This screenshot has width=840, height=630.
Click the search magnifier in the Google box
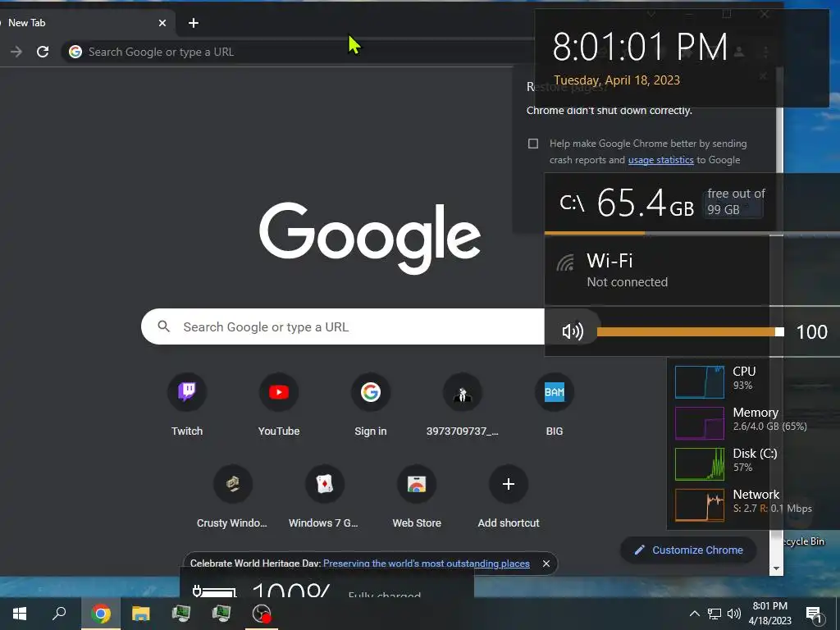point(164,326)
